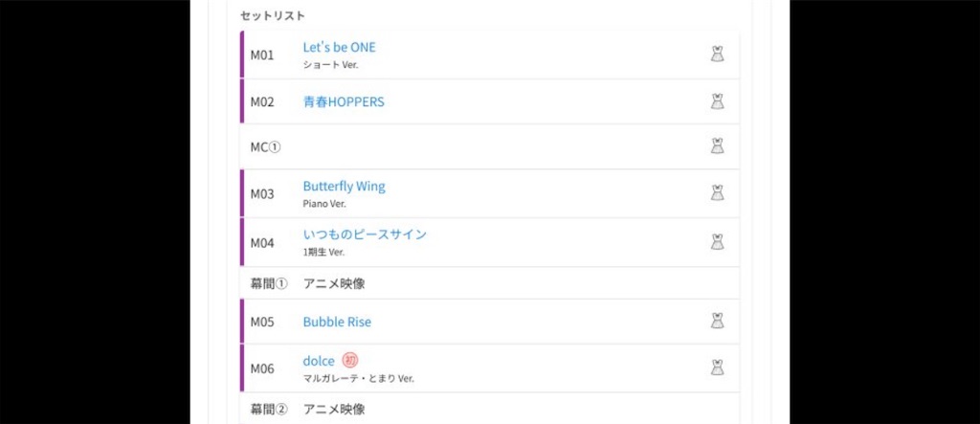
Task: Click the costume dress icon for M05
Action: (x=717, y=322)
